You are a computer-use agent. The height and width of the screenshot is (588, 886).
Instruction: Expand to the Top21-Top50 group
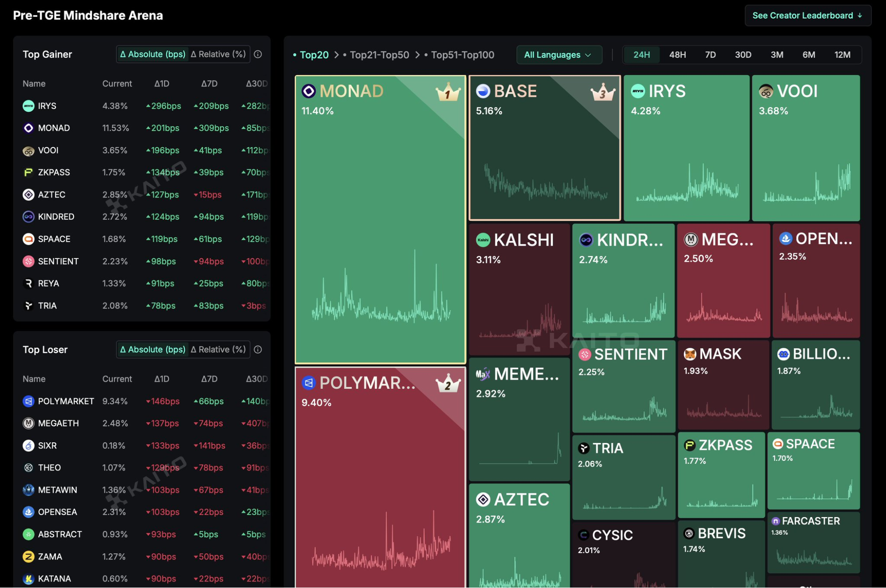379,55
